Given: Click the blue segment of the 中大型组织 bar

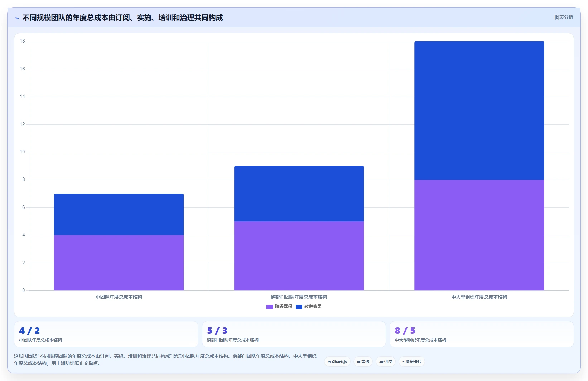Looking at the screenshot, I should point(479,111).
